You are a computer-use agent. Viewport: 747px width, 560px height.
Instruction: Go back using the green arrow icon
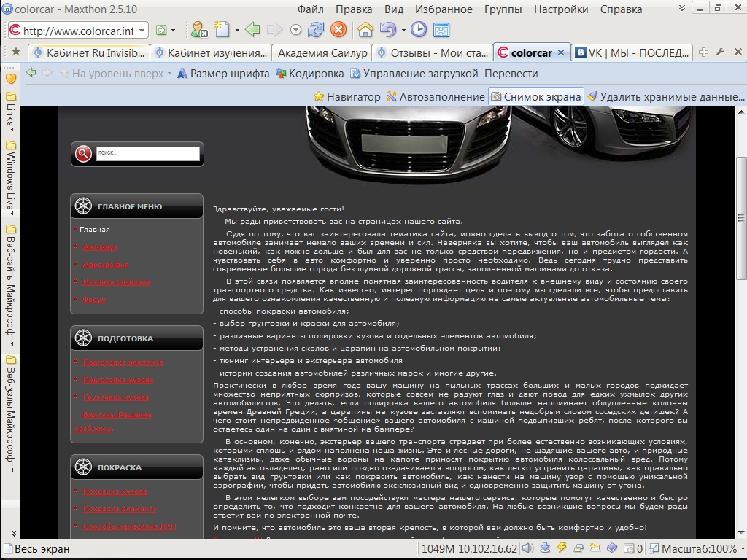pos(252,30)
